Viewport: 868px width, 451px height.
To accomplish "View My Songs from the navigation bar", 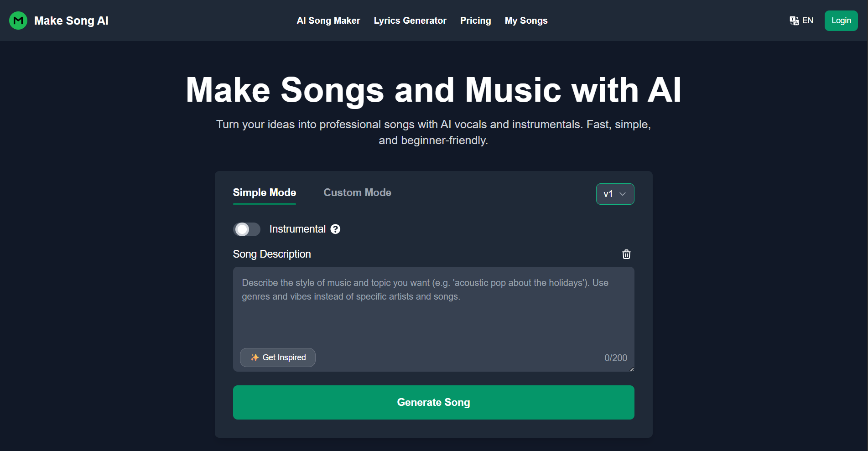I will 526,21.
